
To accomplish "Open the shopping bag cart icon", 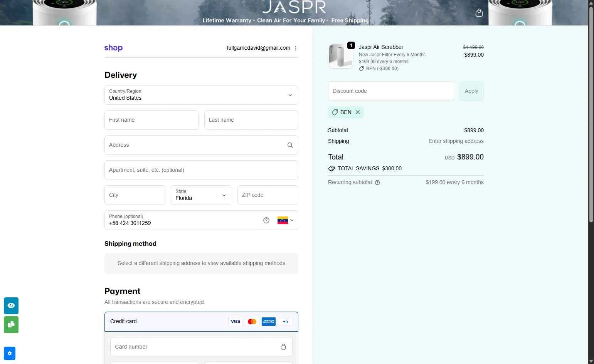I will (479, 13).
